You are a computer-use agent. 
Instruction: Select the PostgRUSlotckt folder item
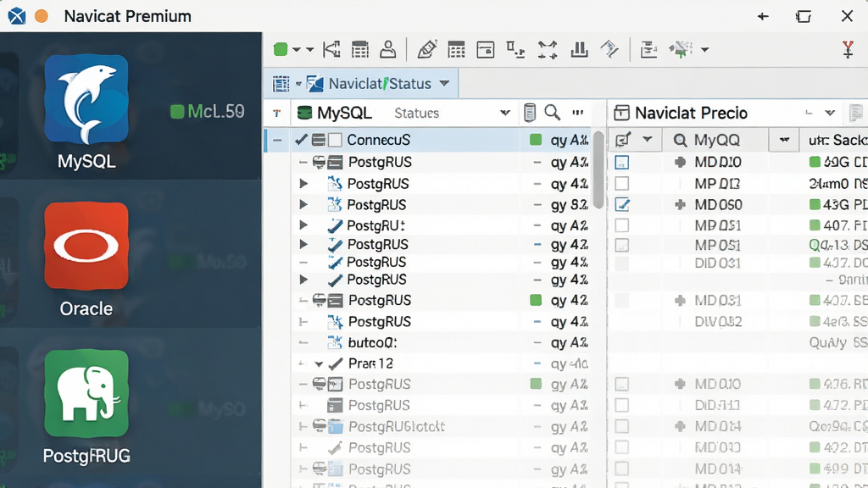pyautogui.click(x=397, y=427)
